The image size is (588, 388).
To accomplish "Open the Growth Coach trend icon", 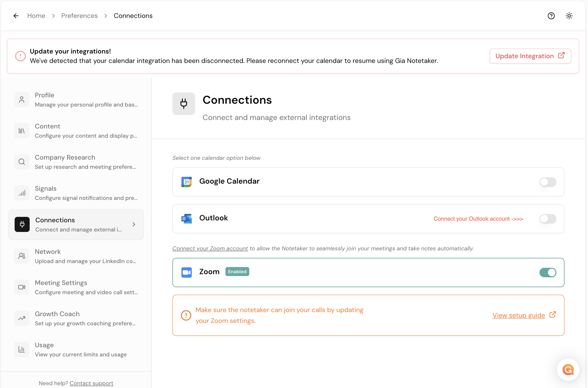I will 21,318.
